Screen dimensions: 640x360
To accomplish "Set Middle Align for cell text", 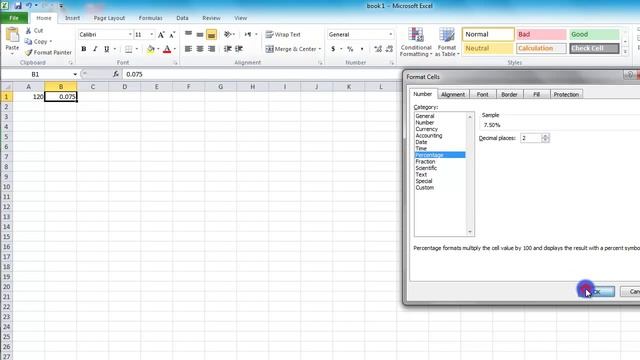I will click(200, 35).
